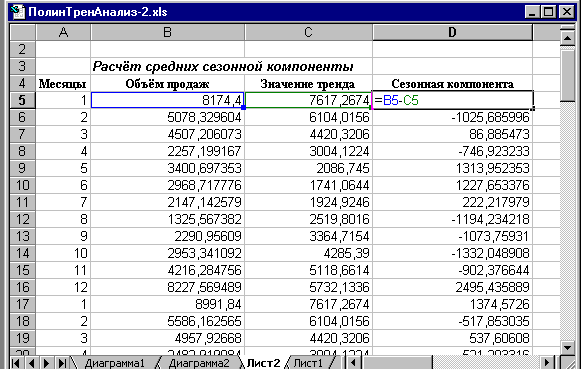Select cell with value 4285,39
Viewport: 581px width, 369px height.
[x=308, y=253]
